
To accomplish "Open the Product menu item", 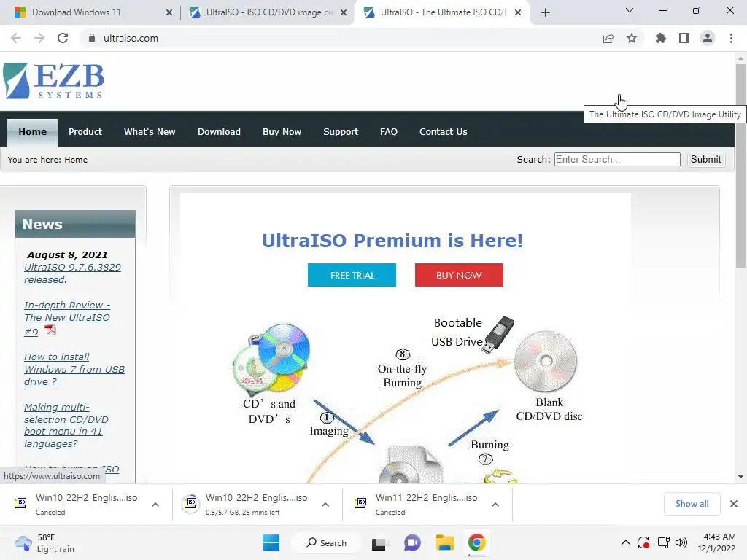I will click(x=85, y=132).
